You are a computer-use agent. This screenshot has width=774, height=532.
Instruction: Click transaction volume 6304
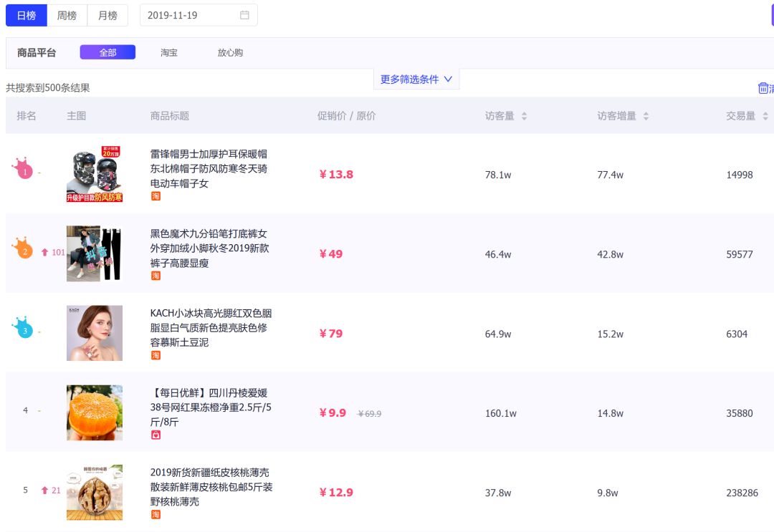pos(737,334)
